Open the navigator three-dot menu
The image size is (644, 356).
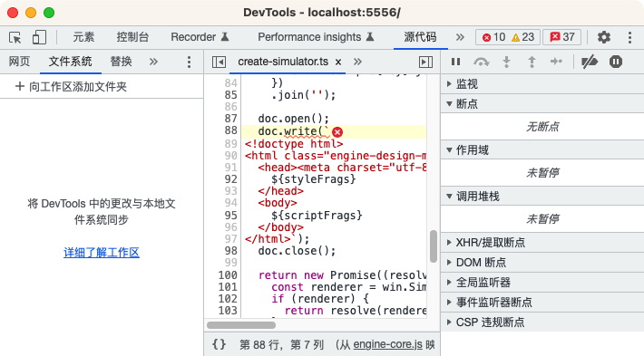click(189, 62)
